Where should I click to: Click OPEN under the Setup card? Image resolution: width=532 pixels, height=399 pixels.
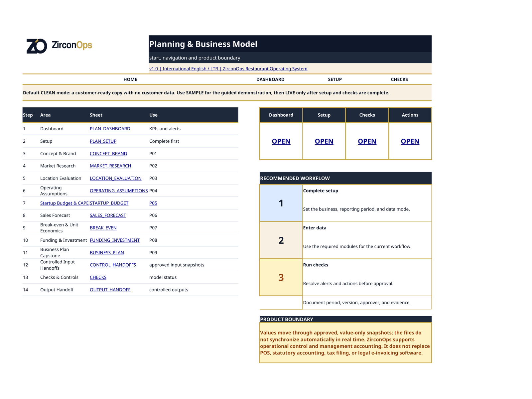tap(324, 141)
